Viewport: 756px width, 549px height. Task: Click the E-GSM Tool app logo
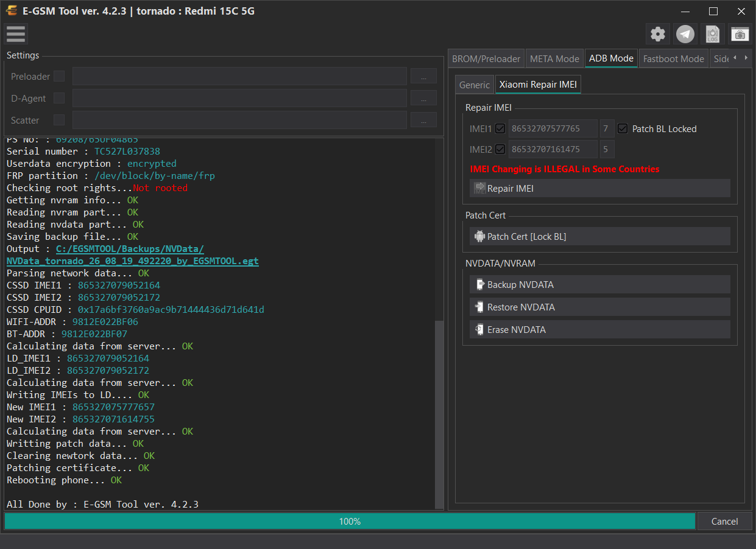point(11,11)
